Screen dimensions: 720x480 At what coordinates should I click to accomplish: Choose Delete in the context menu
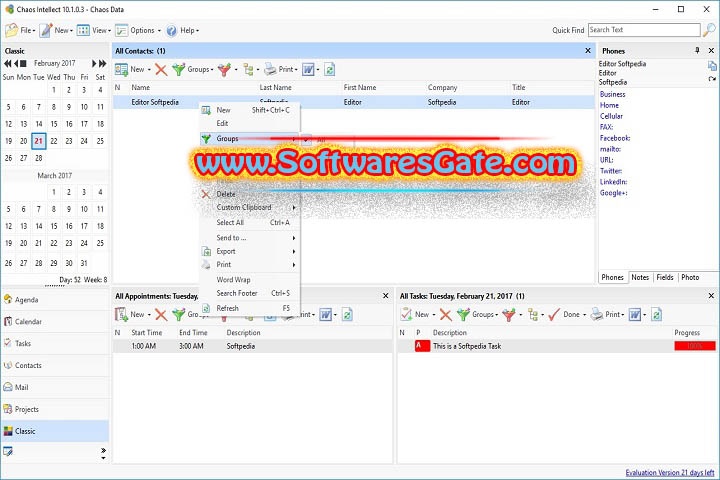coord(250,194)
